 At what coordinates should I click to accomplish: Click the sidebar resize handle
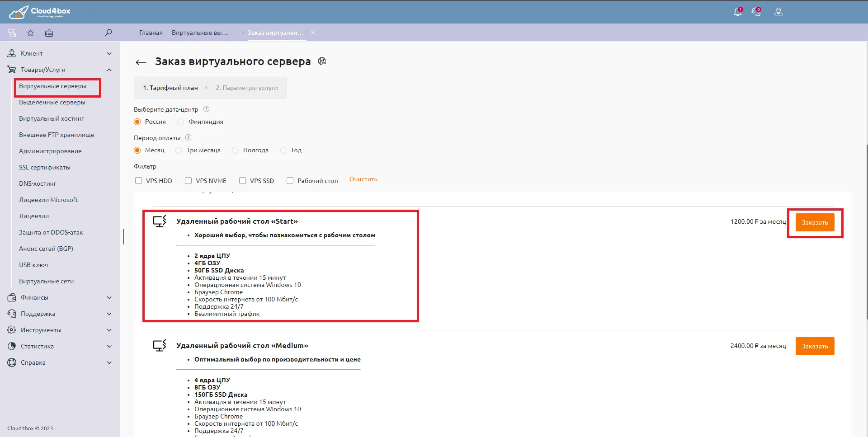point(123,236)
